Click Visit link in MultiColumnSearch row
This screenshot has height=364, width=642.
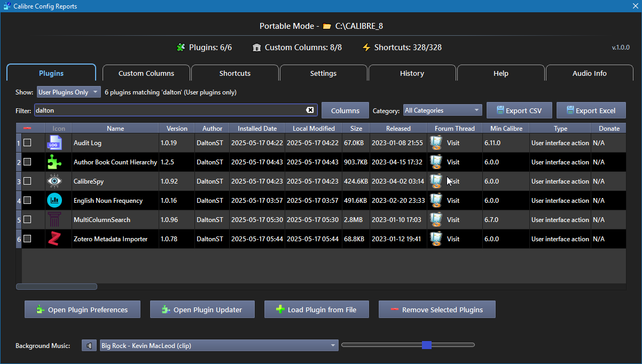tap(453, 220)
